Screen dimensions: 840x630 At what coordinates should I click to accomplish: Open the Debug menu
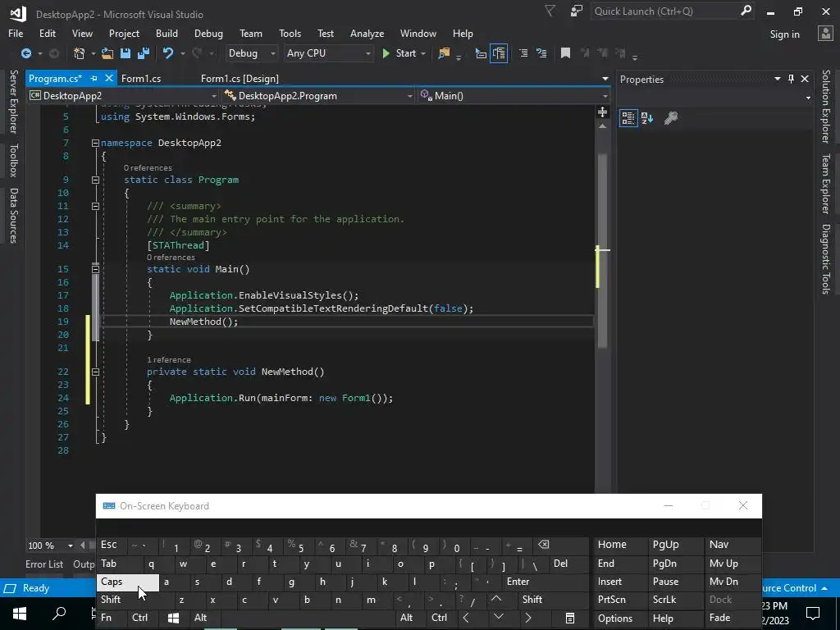(x=208, y=33)
